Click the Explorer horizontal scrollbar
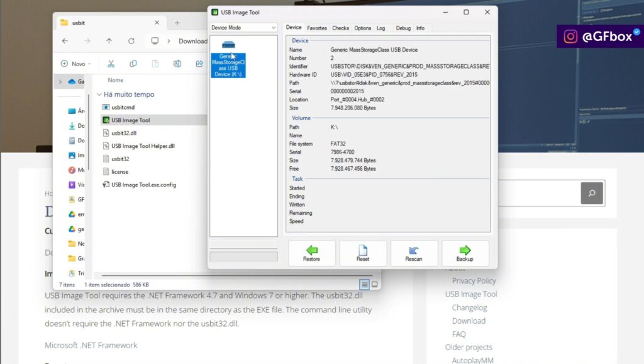 coord(236,275)
